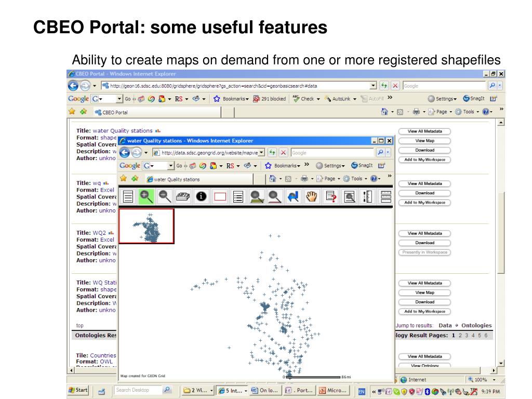Select the water Quality stations browser tab
532x399 pixels.
pos(199,179)
